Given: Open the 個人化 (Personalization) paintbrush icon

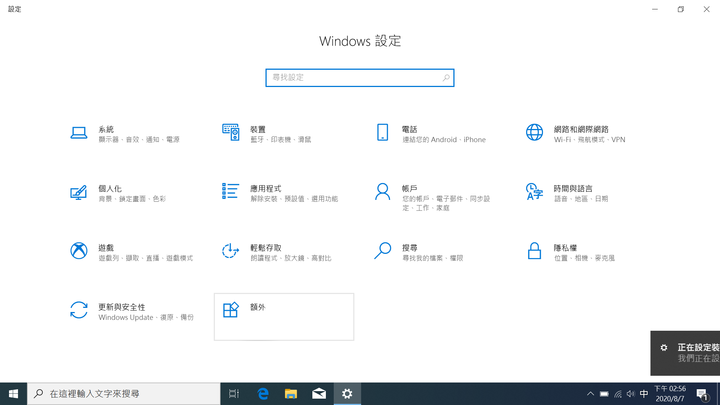Looking at the screenshot, I should [x=79, y=192].
